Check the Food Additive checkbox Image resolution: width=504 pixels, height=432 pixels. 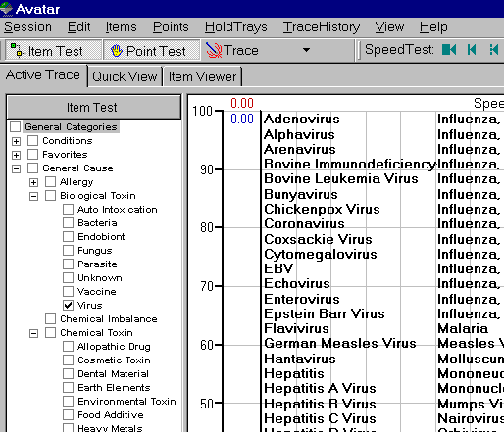pos(68,414)
